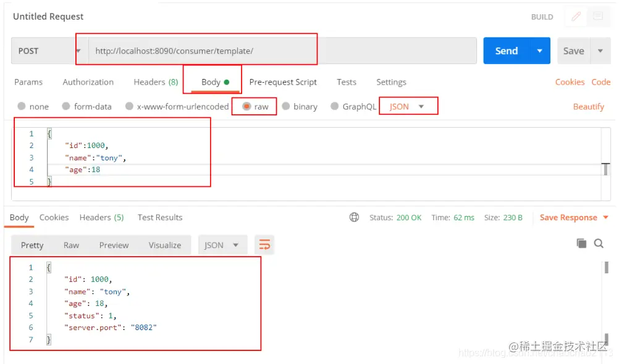Expand the Send button arrow dropdown
Viewport: 619px width, 364px height.
(x=540, y=51)
